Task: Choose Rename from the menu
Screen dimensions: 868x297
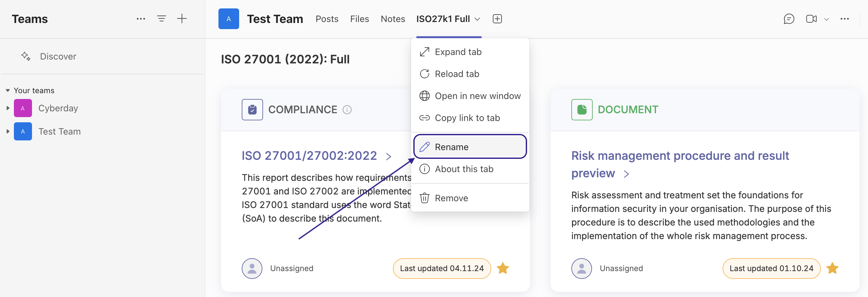Action: tap(470, 147)
